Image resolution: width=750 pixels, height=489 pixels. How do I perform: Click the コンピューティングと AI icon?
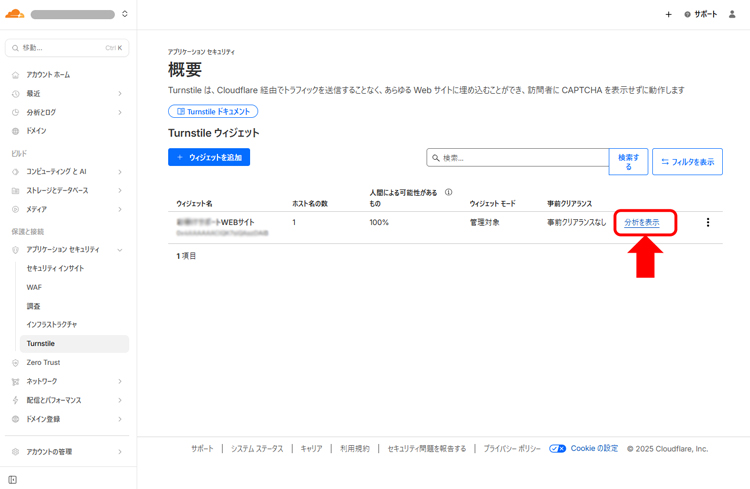tap(15, 171)
